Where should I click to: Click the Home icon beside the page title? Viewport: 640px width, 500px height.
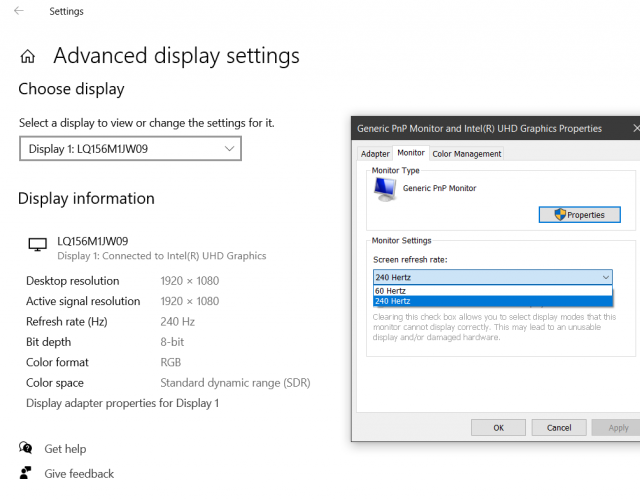(28, 56)
